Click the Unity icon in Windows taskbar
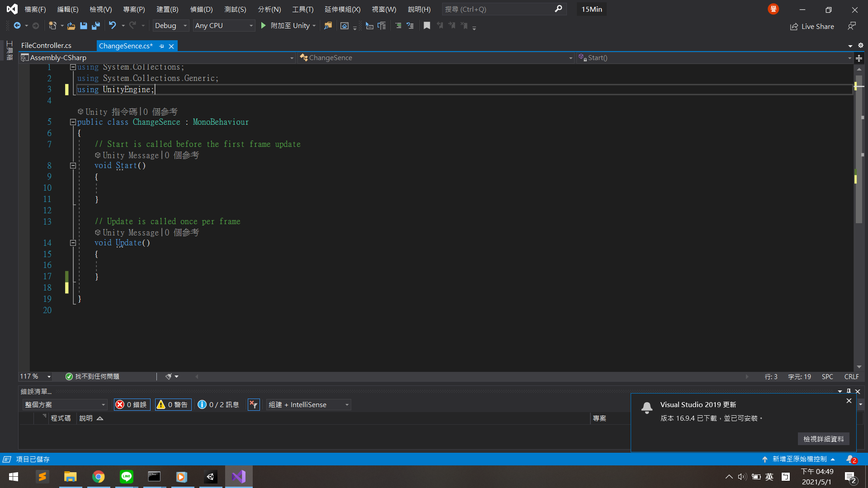This screenshot has width=868, height=488. point(210,477)
